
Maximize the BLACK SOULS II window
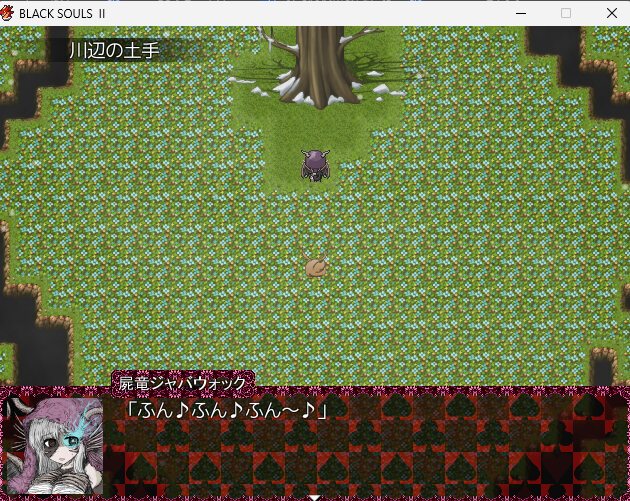566,13
